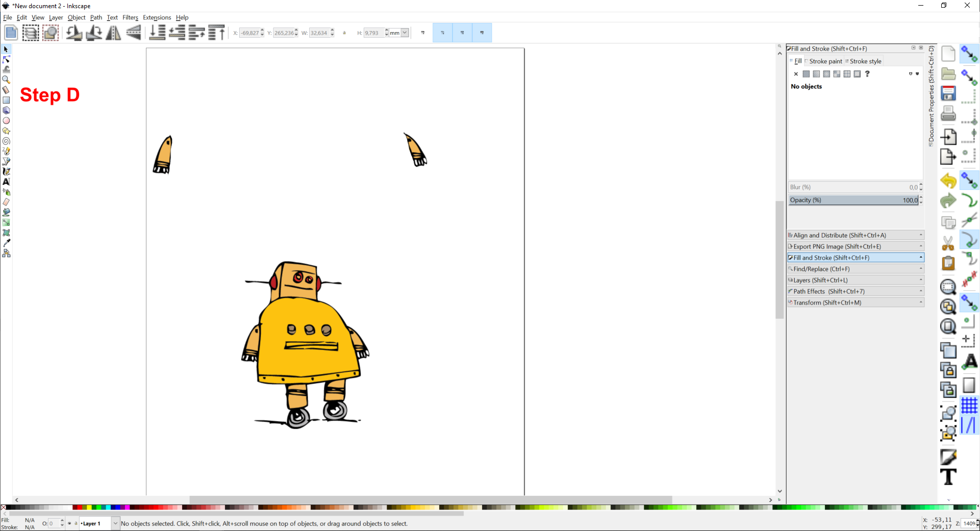Switch to the Stroke style tab
This screenshot has width=980, height=531.
coord(863,61)
